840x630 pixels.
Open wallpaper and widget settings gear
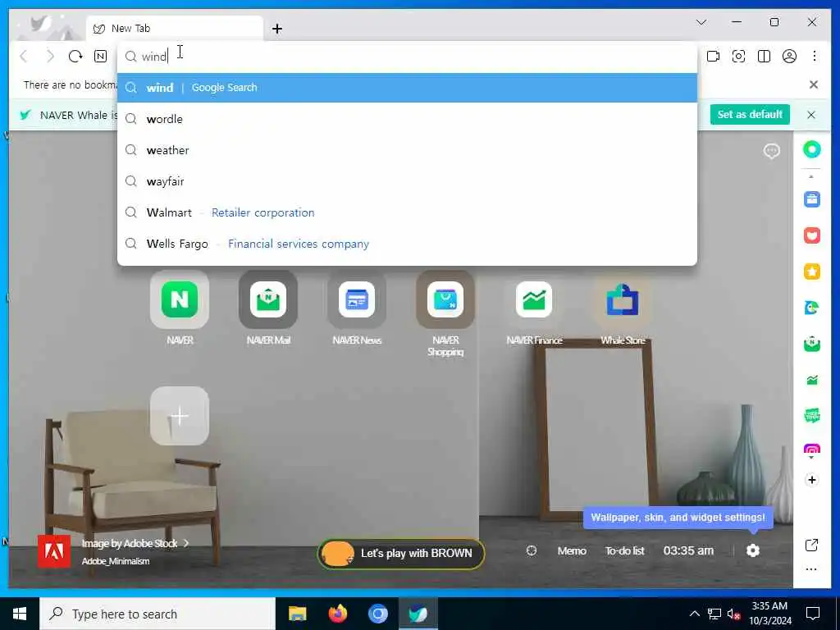click(x=753, y=550)
